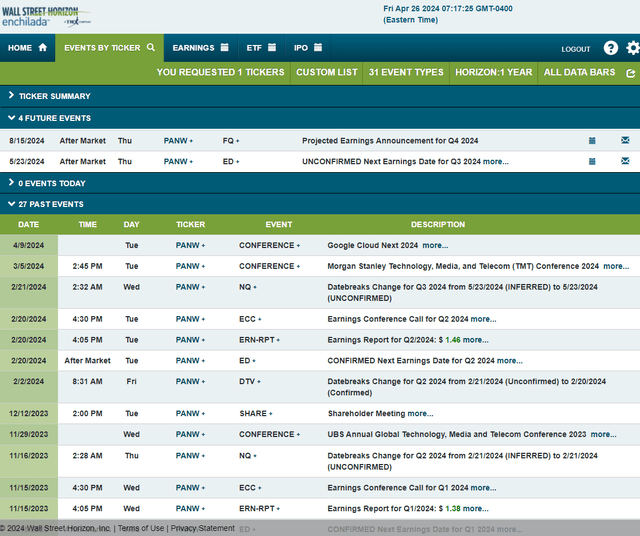
Task: Open more link for Morgan Stanley TMT Conference
Action: click(x=616, y=266)
